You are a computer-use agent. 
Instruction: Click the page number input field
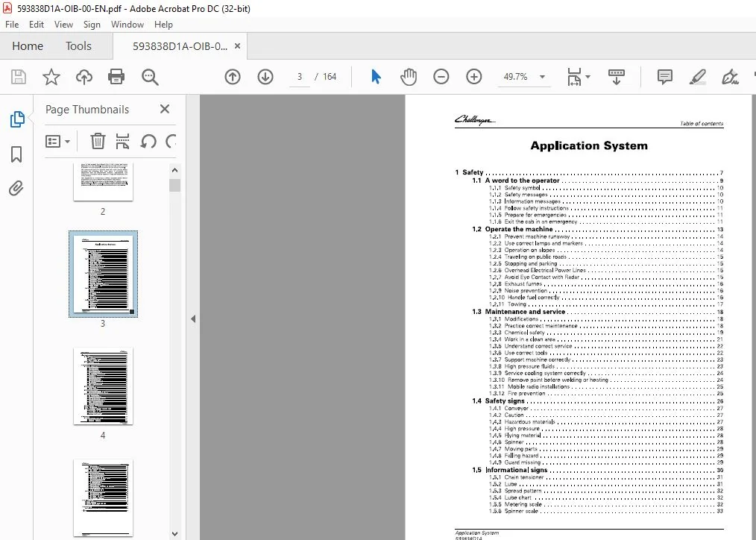click(300, 77)
